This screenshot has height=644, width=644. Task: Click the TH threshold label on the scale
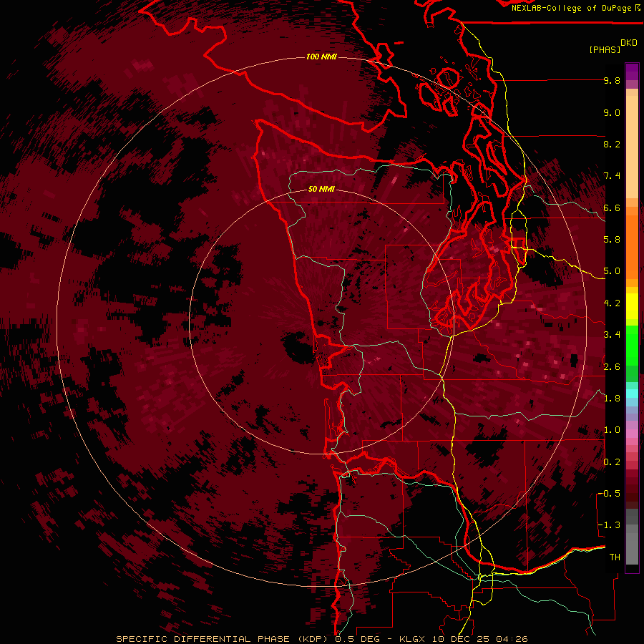[x=615, y=557]
